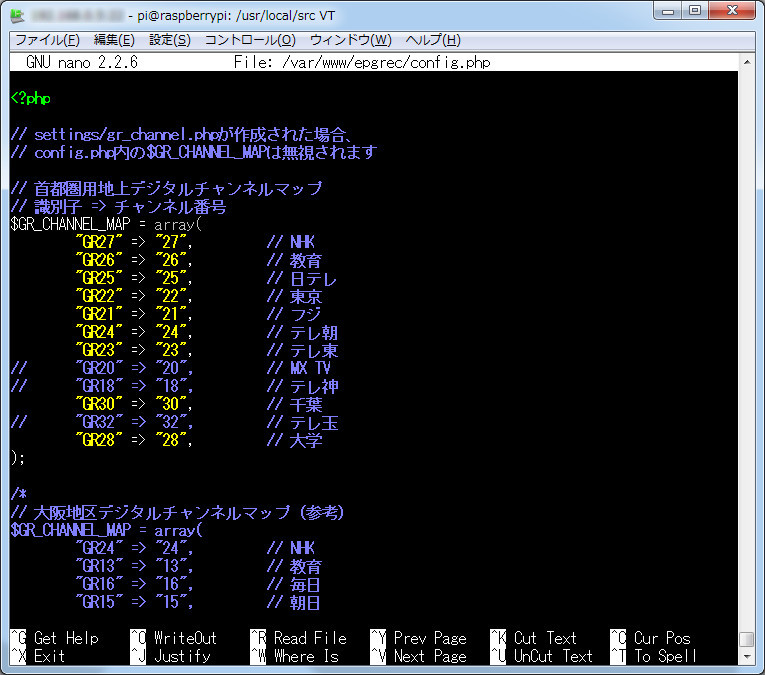Click the // テレ玉 comment

(x=302, y=422)
